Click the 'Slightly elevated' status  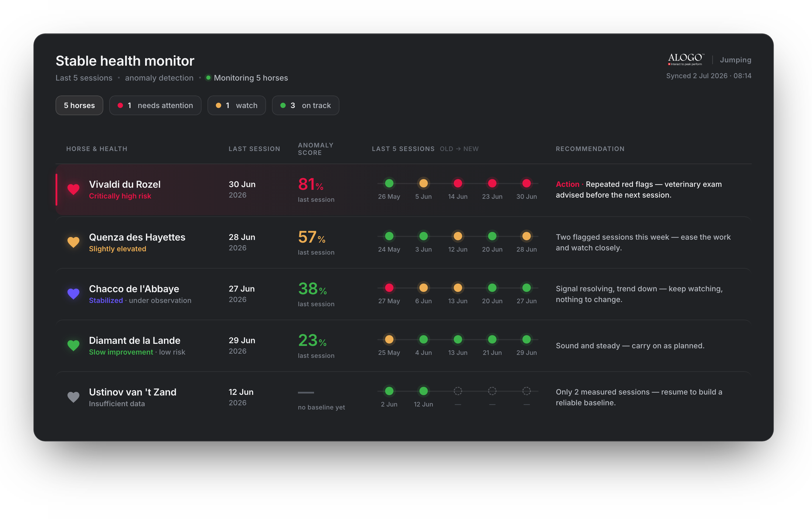(x=117, y=249)
